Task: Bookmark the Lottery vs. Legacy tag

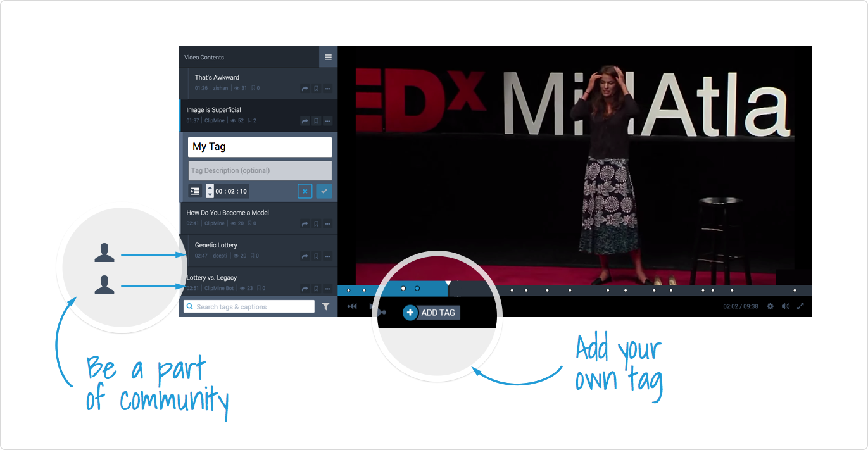Action: tap(317, 289)
